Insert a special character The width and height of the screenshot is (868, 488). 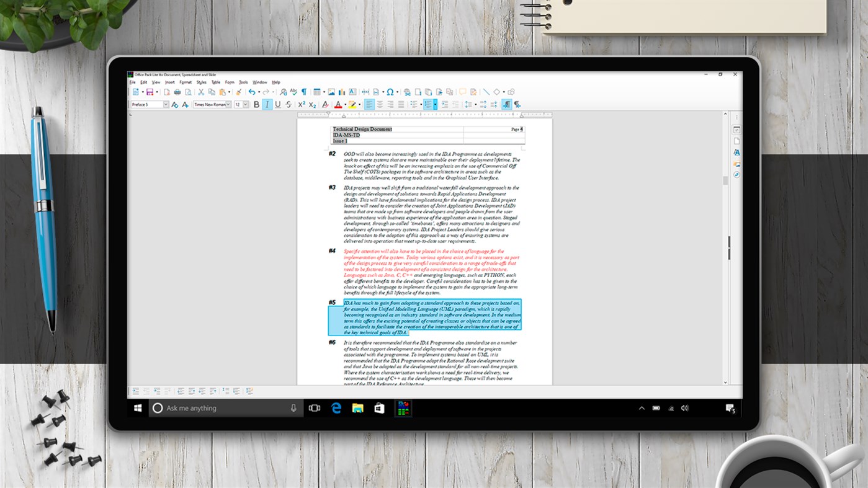(x=390, y=91)
